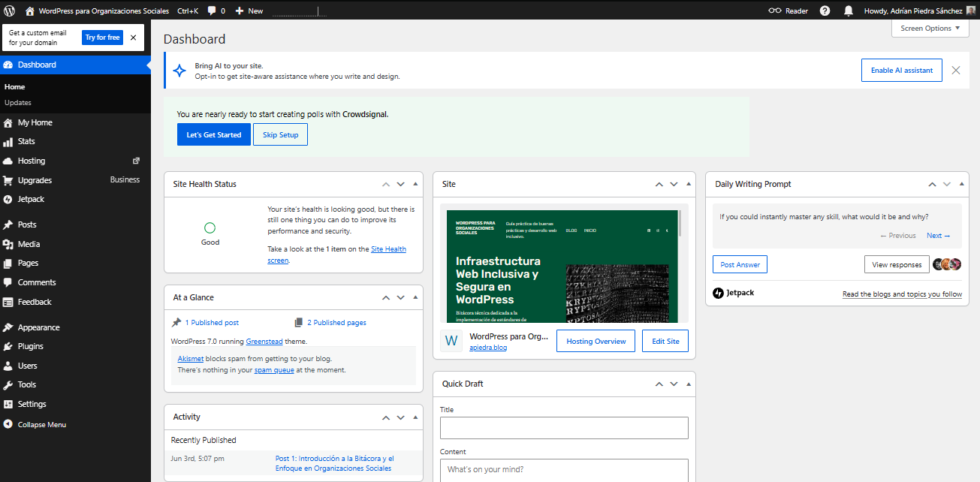
Task: Move Site Health Status panel down
Action: pyautogui.click(x=400, y=184)
